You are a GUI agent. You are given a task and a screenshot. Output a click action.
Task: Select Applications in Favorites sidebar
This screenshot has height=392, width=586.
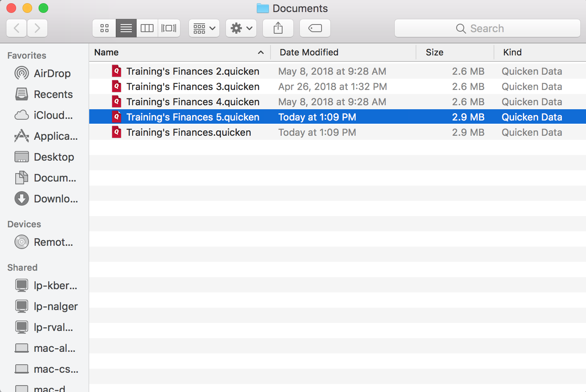click(x=55, y=136)
